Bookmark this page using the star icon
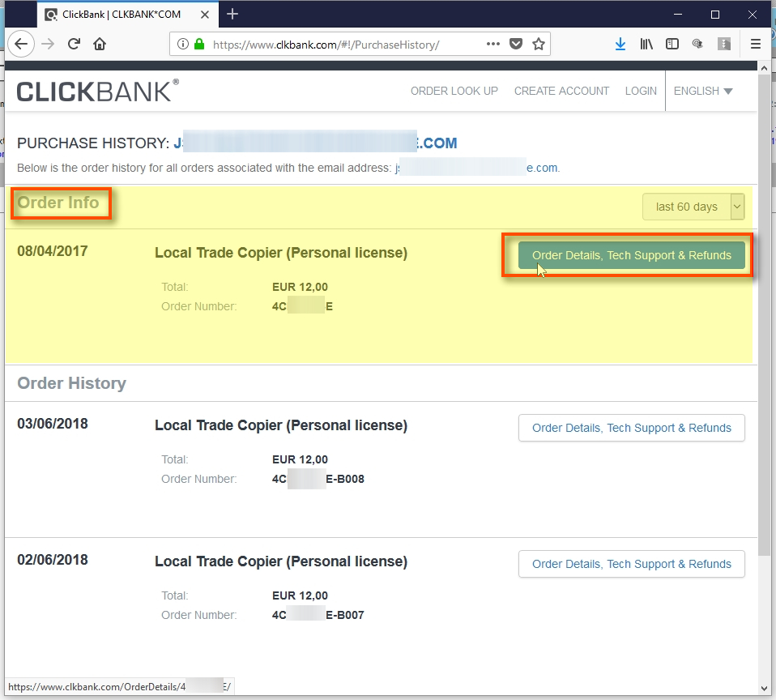776x700 pixels. [539, 44]
